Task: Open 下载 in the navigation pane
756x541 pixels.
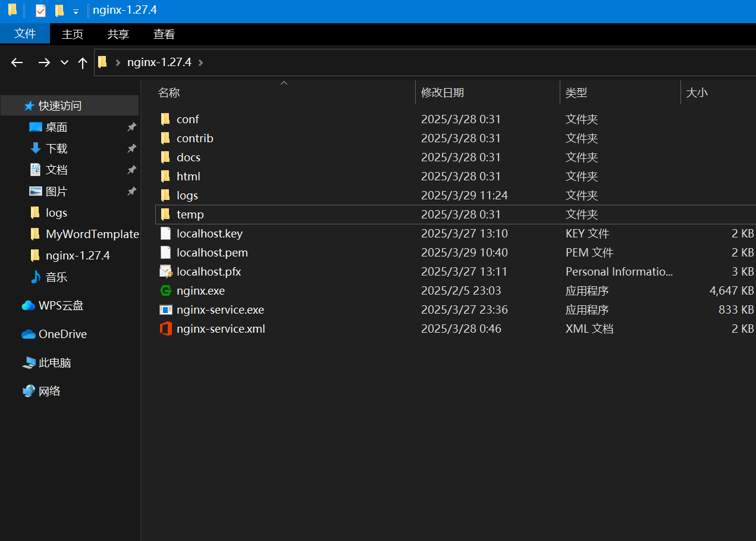Action: pyautogui.click(x=57, y=148)
